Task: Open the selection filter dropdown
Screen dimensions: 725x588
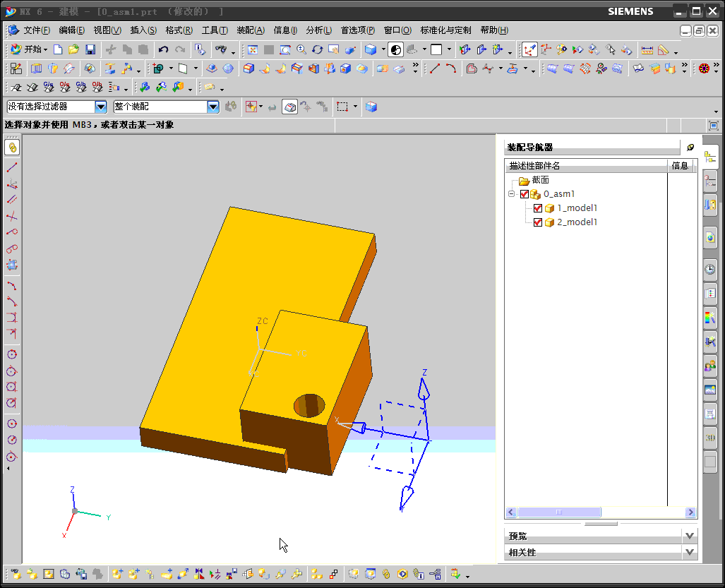Action: click(101, 107)
